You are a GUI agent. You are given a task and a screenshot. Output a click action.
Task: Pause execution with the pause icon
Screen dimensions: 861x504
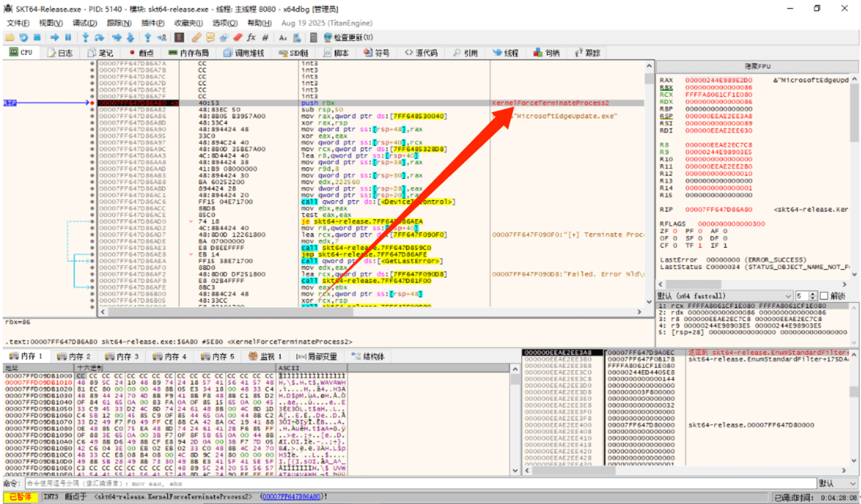pyautogui.click(x=68, y=37)
